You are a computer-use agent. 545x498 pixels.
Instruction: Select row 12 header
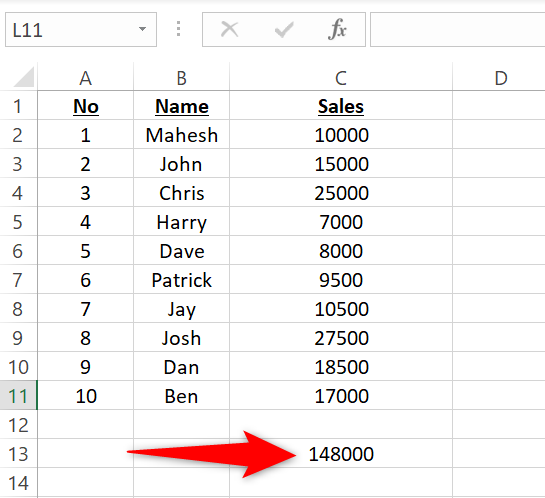pyautogui.click(x=18, y=424)
